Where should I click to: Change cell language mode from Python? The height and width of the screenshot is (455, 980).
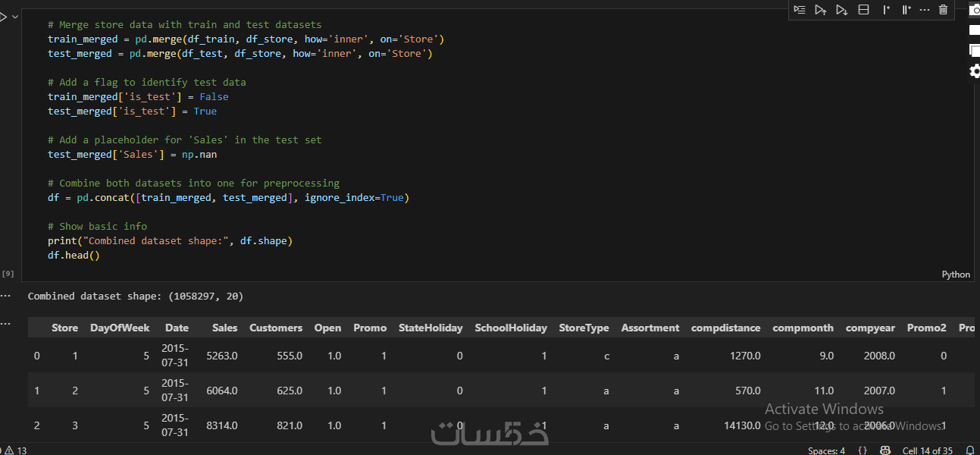tap(956, 275)
